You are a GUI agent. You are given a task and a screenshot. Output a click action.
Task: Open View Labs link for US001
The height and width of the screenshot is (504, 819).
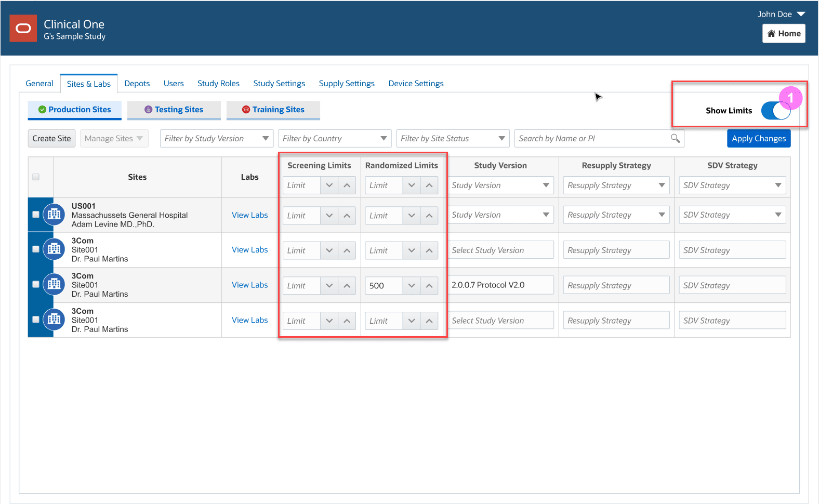(x=249, y=215)
